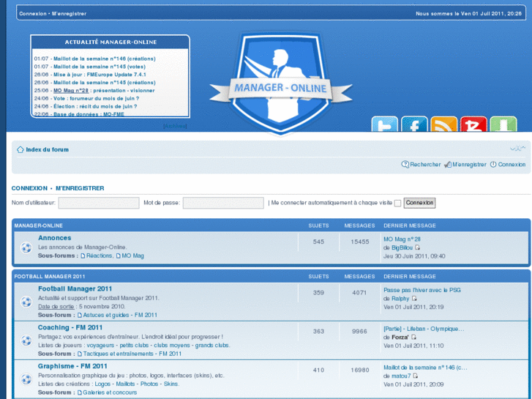Click the Manager-Online shield logo

click(280, 83)
